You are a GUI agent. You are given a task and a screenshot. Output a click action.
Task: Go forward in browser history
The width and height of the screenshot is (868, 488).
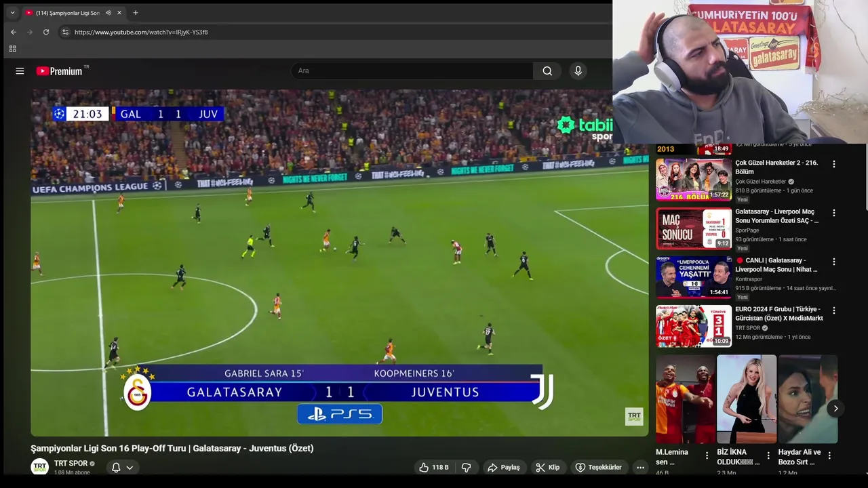click(x=29, y=32)
